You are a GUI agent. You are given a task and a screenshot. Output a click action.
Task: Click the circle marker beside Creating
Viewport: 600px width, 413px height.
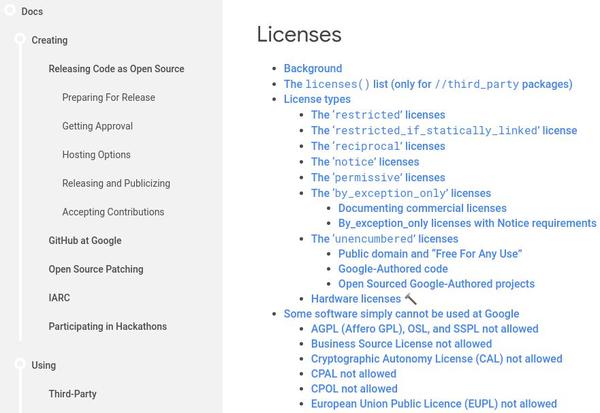(x=19, y=41)
